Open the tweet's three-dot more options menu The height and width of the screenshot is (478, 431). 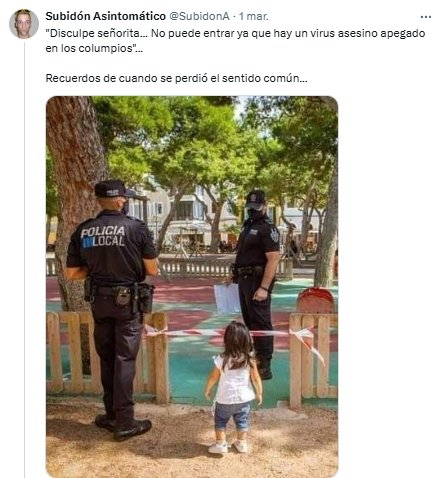click(426, 17)
